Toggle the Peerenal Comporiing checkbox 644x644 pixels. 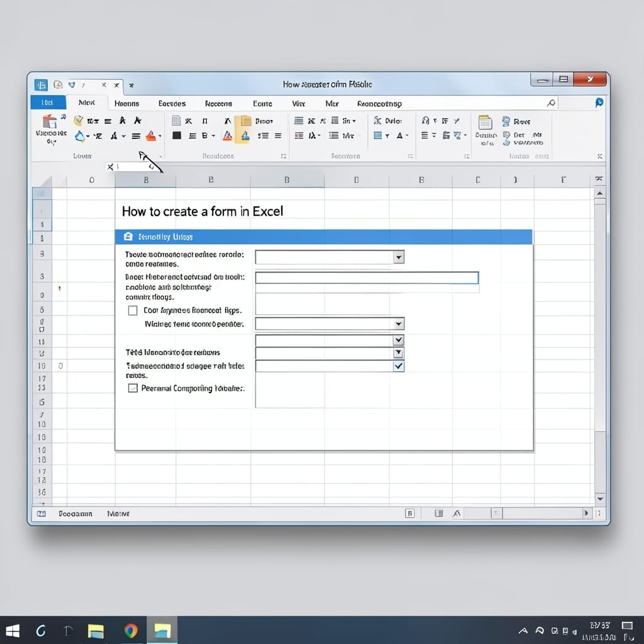[x=133, y=388]
